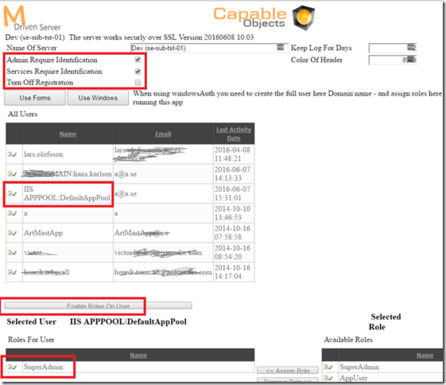
Task: Sort users by Name column header
Action: [x=68, y=134]
